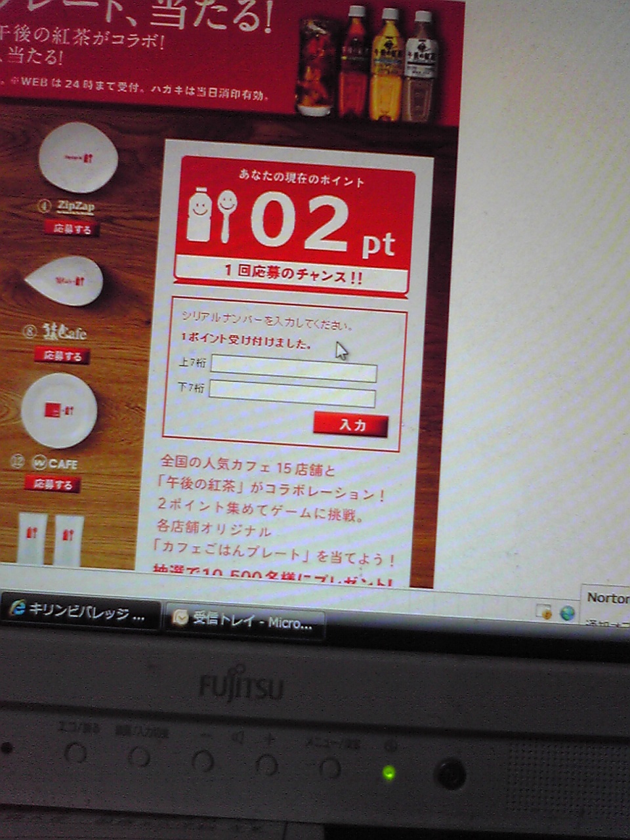The width and height of the screenshot is (630, 840).
Task: Click the bottle and spoon mascot icon
Action: pos(211,215)
